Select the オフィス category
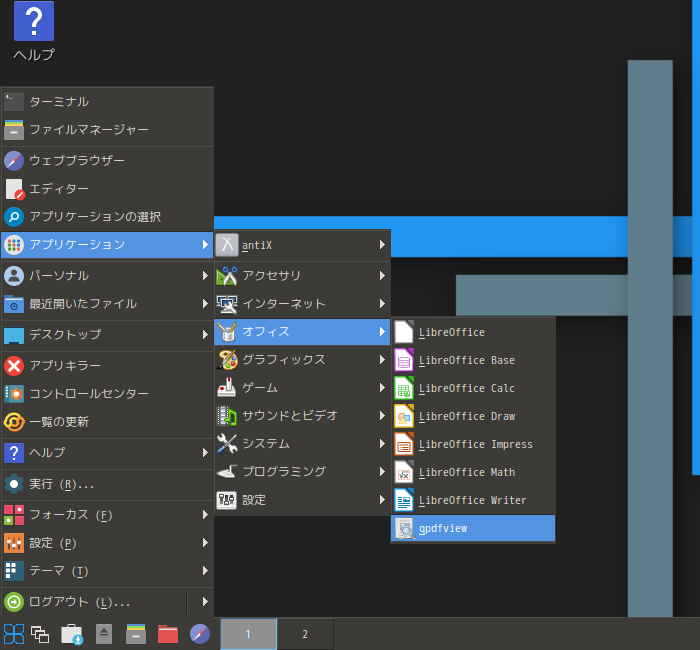The height and width of the screenshot is (650, 700). point(302,332)
